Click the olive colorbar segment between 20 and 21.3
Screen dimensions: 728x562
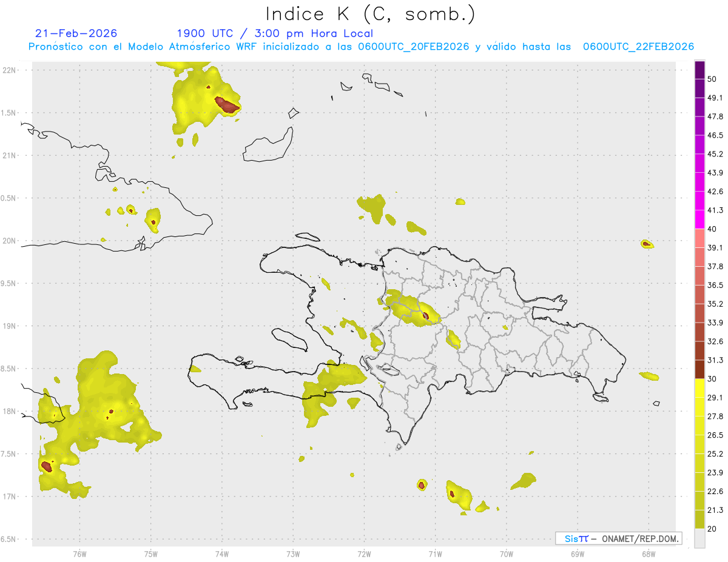pos(699,519)
